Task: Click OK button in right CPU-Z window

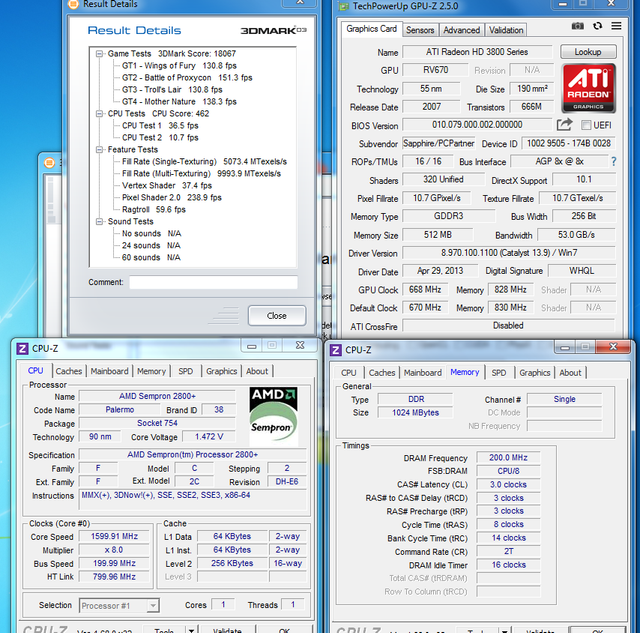Action: 598,631
